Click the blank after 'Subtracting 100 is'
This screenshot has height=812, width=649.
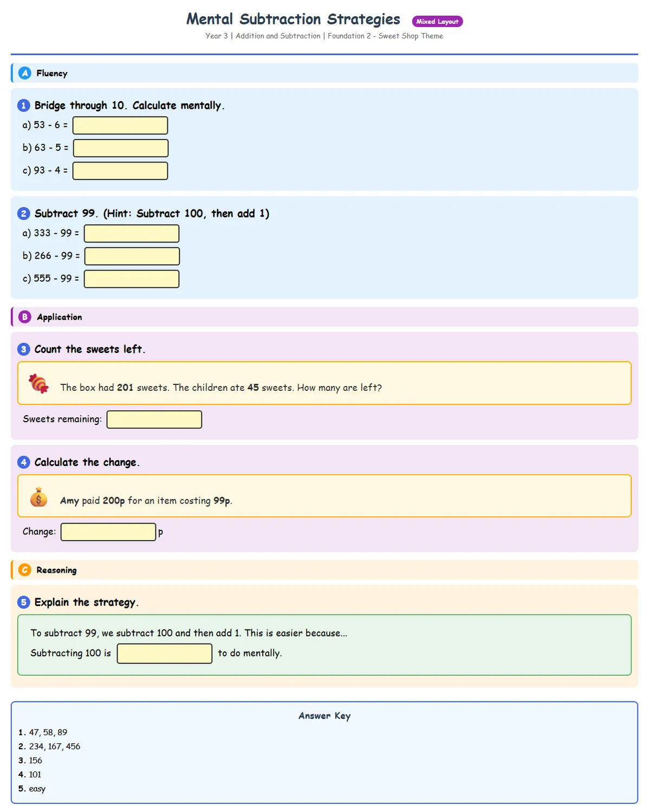[x=165, y=653]
